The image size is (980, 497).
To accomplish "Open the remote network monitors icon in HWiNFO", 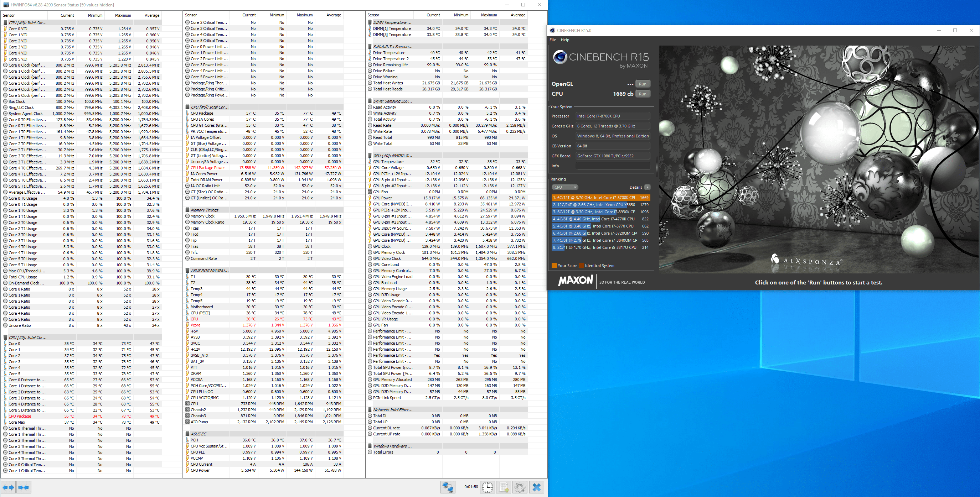I will coord(448,487).
